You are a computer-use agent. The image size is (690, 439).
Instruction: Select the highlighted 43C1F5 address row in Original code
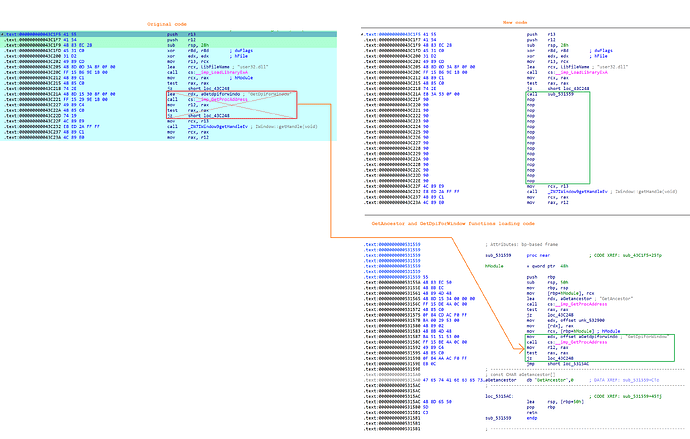tap(169, 34)
